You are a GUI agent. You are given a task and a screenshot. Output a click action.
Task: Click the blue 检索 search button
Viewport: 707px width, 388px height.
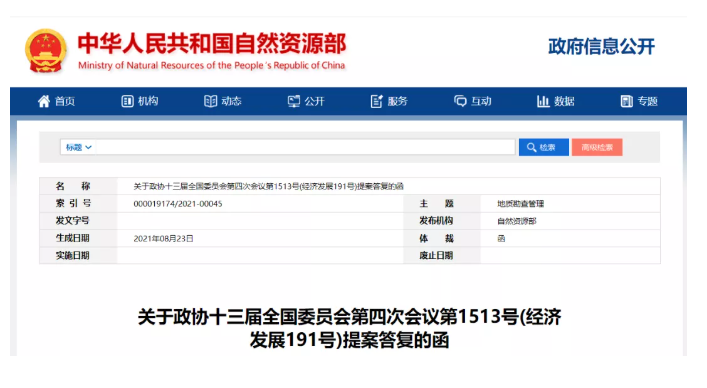pos(543,147)
